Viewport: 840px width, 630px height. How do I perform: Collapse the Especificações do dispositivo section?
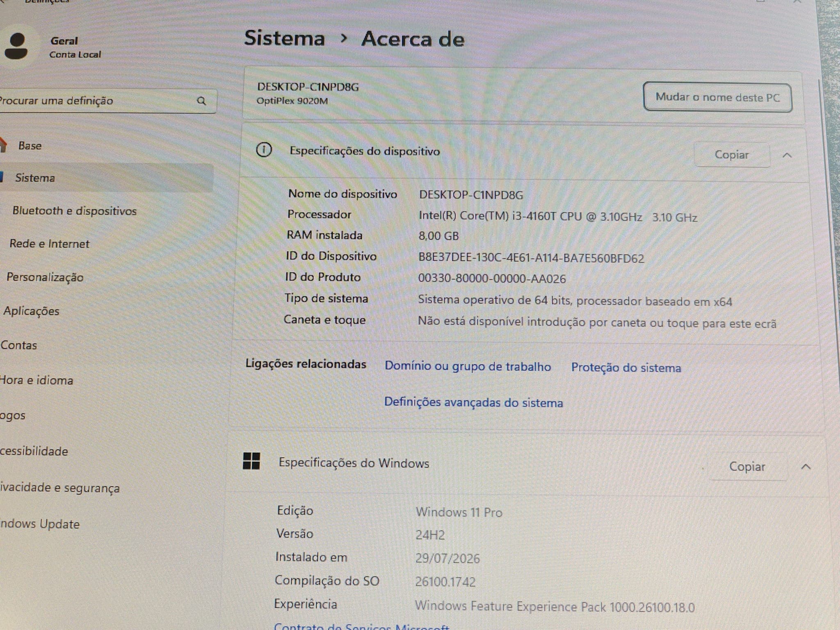pyautogui.click(x=787, y=155)
